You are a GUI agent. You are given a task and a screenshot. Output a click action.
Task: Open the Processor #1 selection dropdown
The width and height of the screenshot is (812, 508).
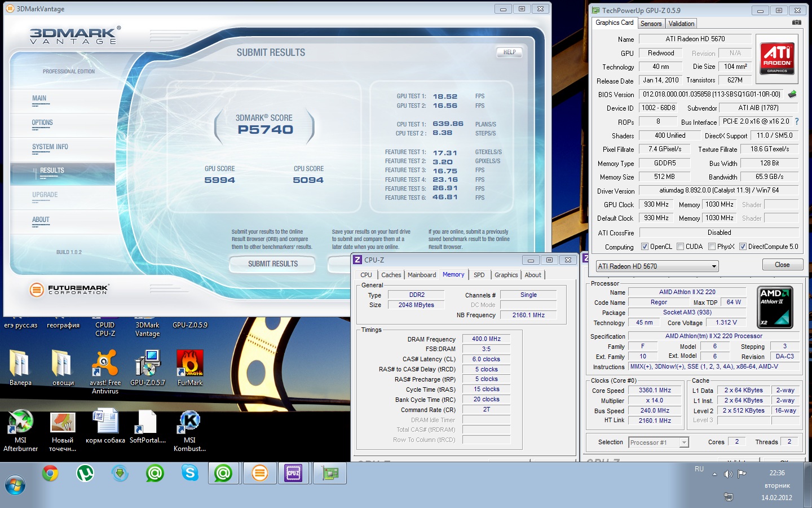pos(659,443)
